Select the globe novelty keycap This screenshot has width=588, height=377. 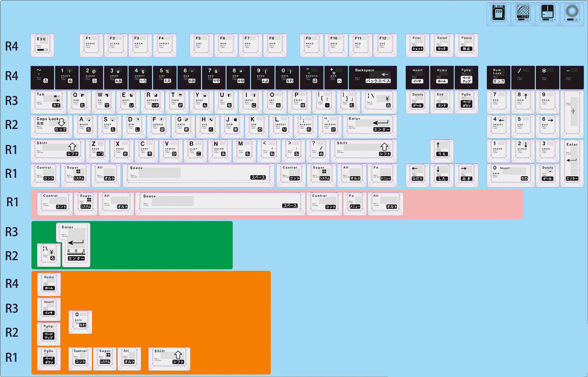(523, 13)
